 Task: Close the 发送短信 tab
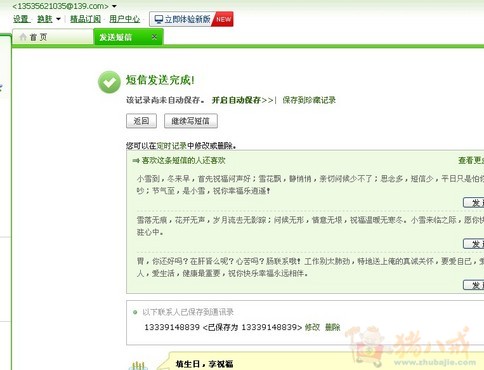pos(154,37)
